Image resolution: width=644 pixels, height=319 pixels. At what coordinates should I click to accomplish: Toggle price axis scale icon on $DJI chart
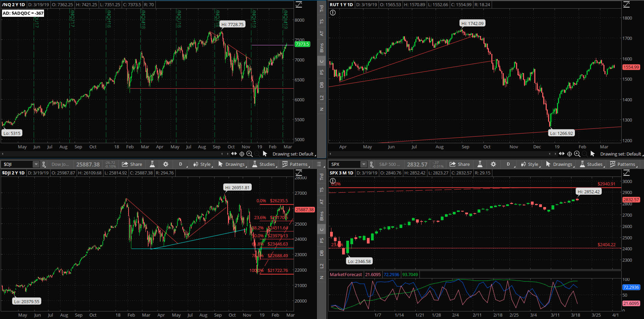click(299, 173)
